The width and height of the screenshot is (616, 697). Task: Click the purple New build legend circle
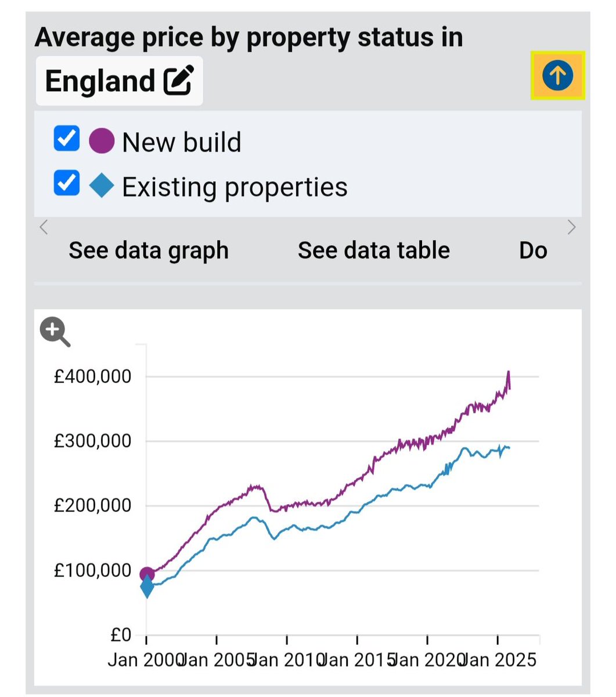(x=102, y=141)
